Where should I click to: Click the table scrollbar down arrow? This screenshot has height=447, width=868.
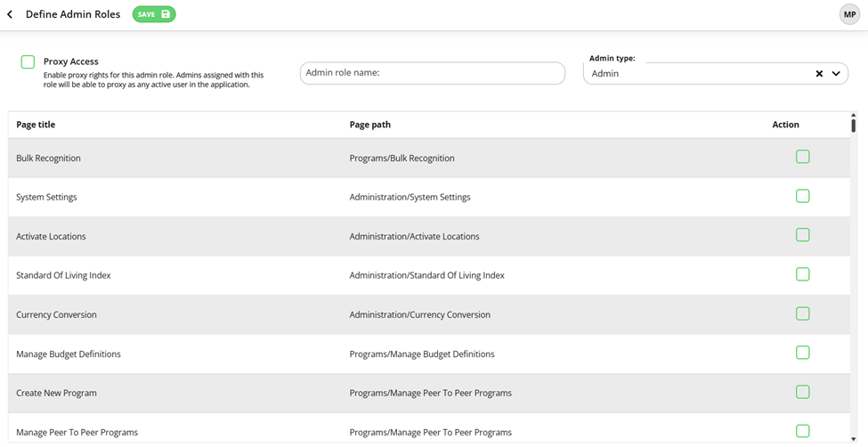[854, 439]
